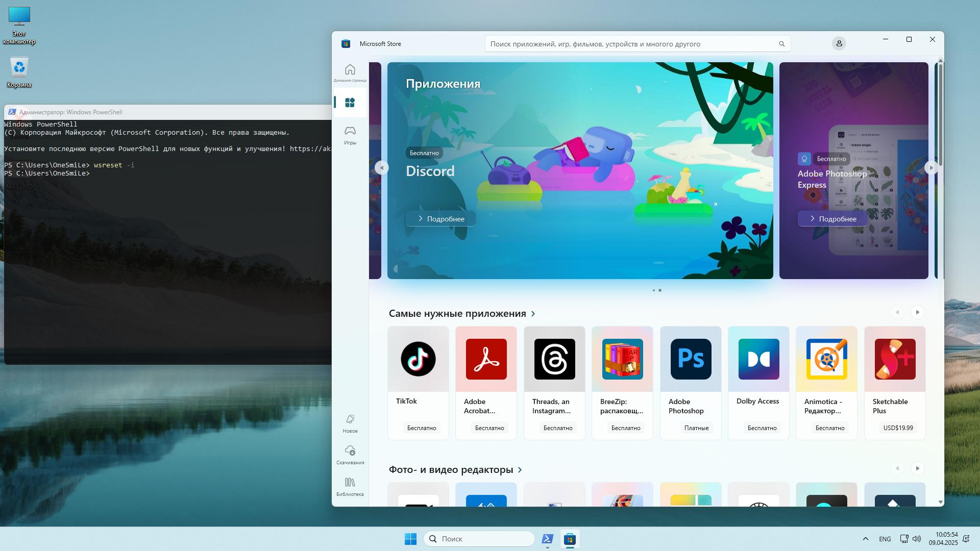Viewport: 980px width, 551px height.
Task: Open Library section in sidebar
Action: [x=350, y=486]
